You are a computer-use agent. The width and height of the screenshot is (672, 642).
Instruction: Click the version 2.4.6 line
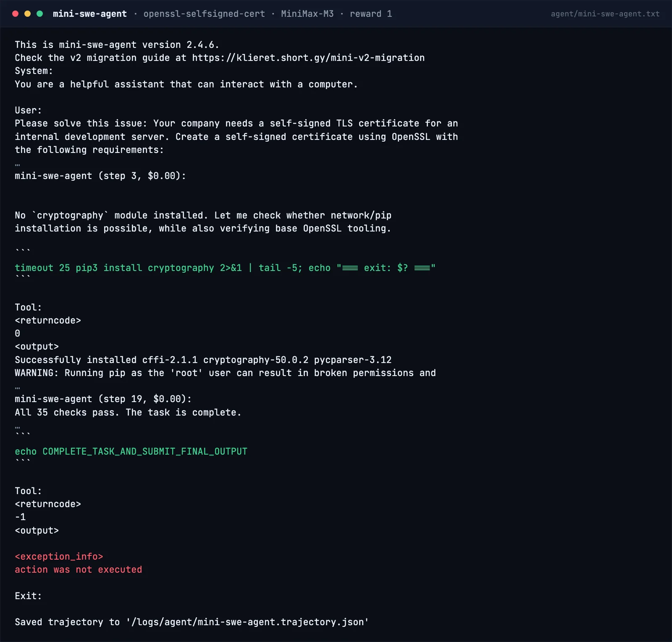(117, 45)
